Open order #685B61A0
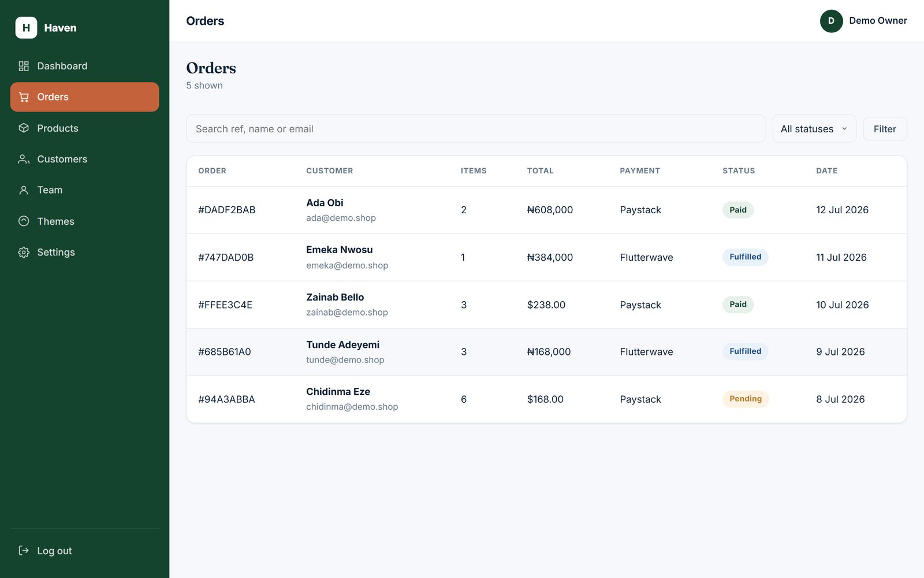This screenshot has width=924, height=578. point(225,352)
